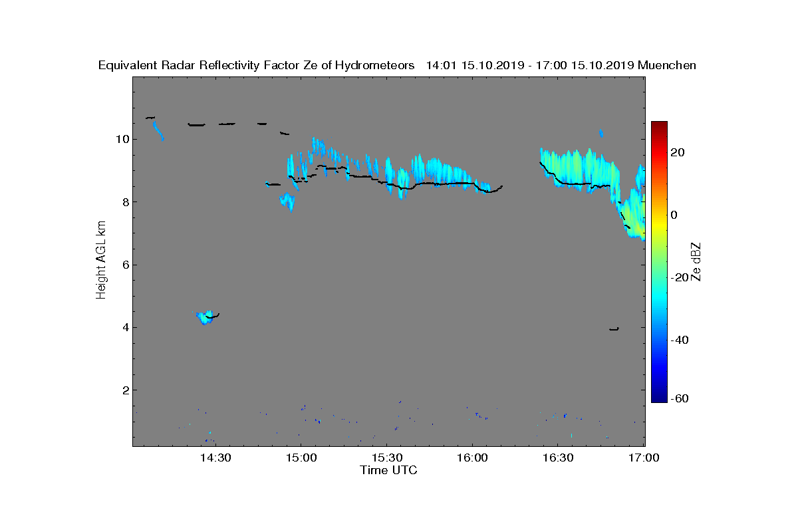Screen dimensions: 798x532
Task: Click the colorbar label 20
Action: pyautogui.click(x=678, y=152)
